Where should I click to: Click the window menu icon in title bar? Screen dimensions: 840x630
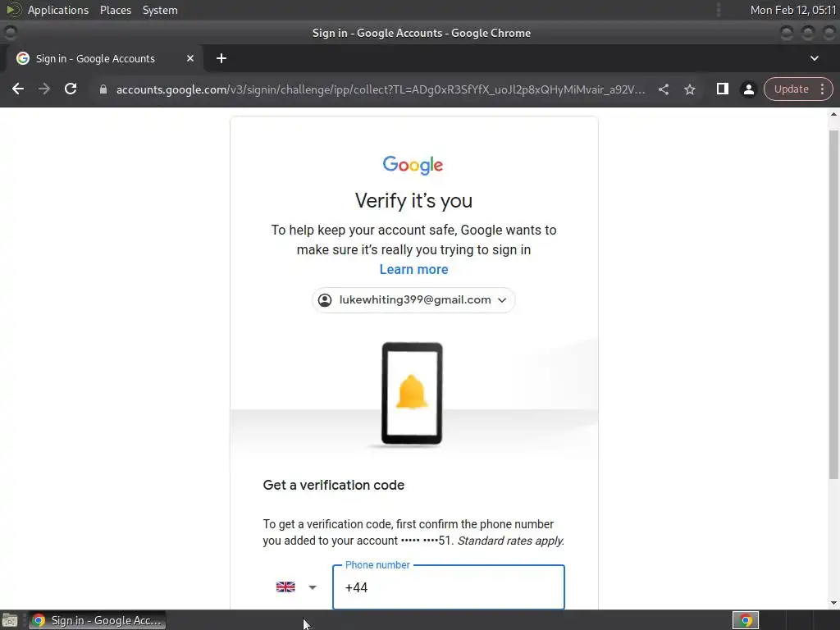point(10,33)
